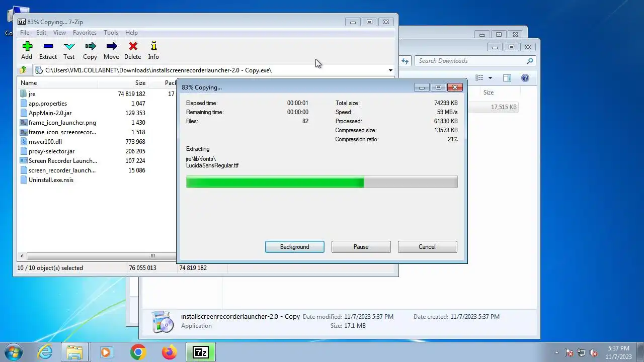
Task: Expand the 7-Zip address path dropdown
Action: tap(390, 70)
